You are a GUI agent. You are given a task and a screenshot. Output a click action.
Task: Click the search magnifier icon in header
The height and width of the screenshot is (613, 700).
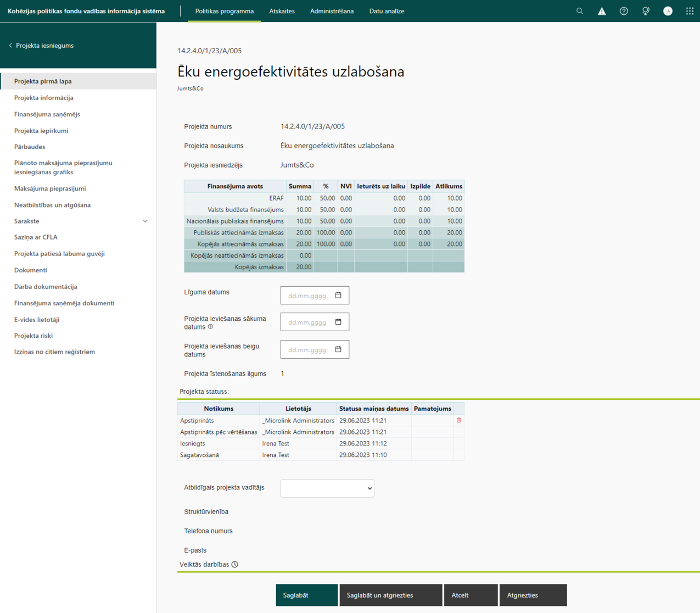(x=580, y=11)
